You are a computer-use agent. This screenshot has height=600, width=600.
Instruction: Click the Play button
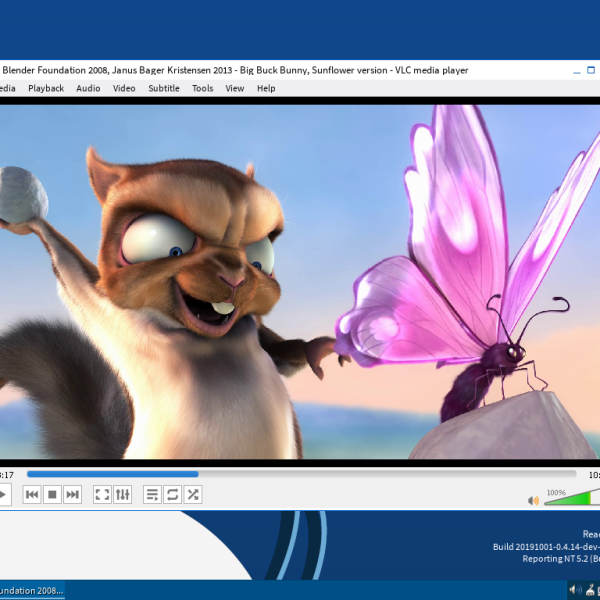pos(3,494)
